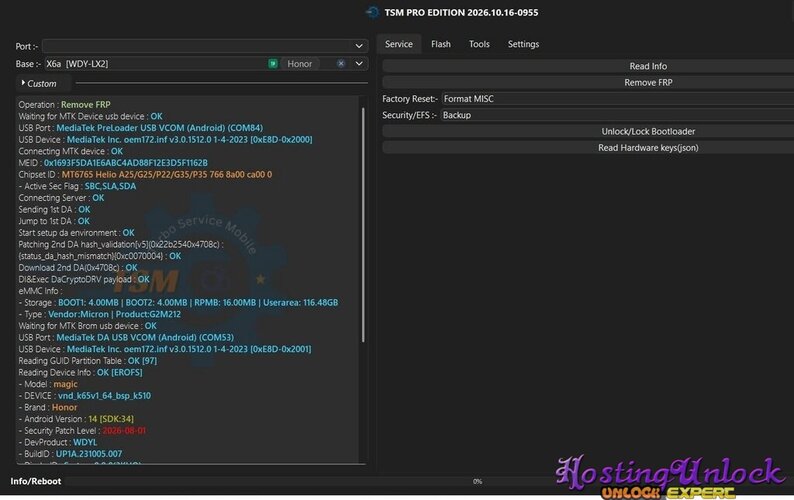The height and width of the screenshot is (500, 794).
Task: Click the Honor brand tag
Action: 300,64
